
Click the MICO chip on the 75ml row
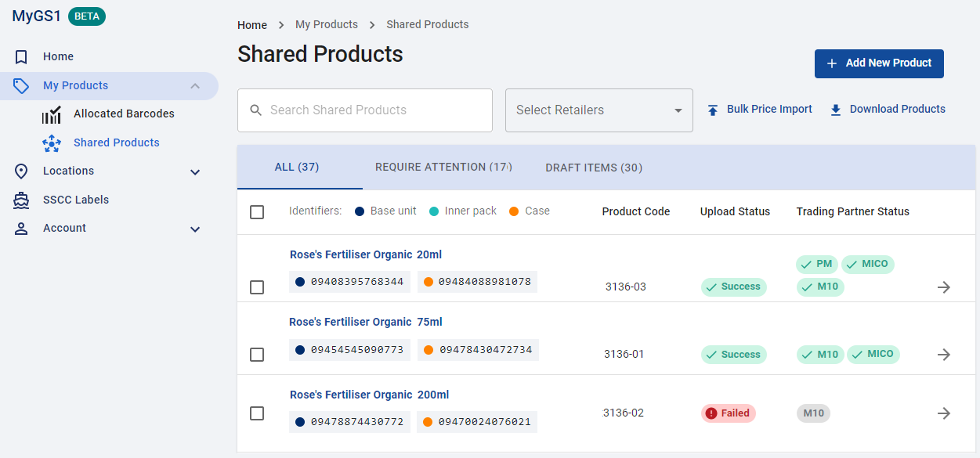click(x=873, y=355)
